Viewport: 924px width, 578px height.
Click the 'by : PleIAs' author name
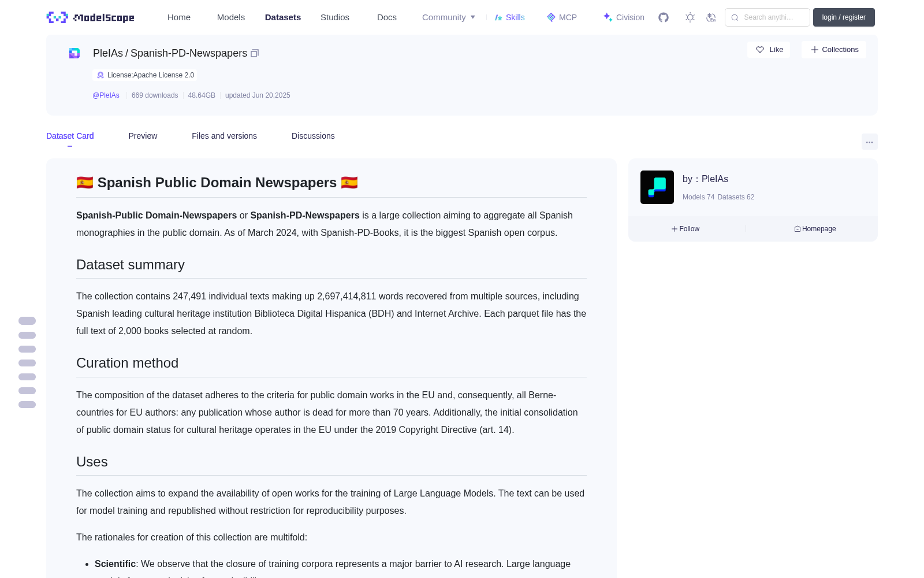coord(705,179)
